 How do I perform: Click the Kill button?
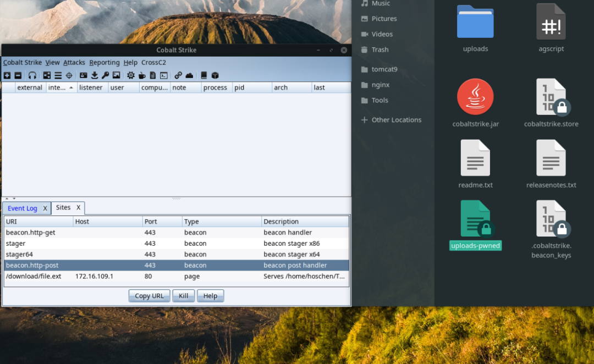click(x=183, y=296)
